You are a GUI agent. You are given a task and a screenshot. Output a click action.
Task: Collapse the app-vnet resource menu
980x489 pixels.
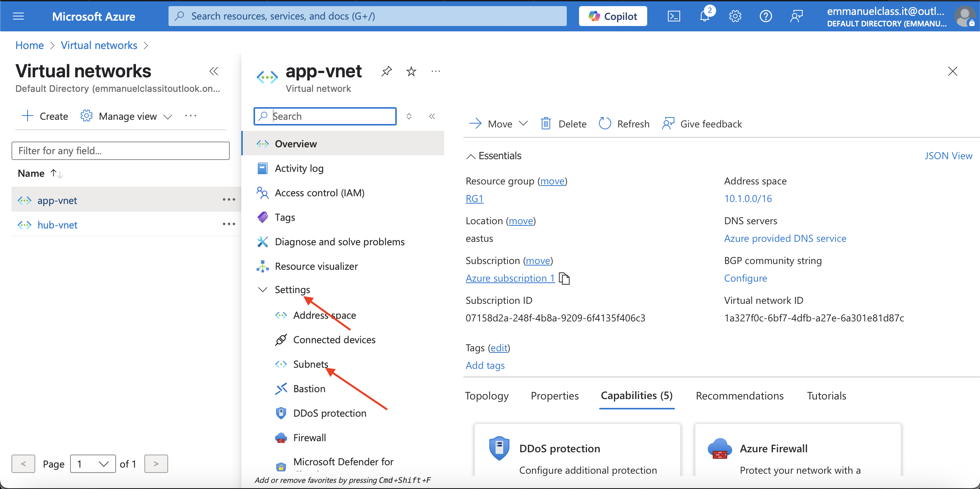pos(432,116)
